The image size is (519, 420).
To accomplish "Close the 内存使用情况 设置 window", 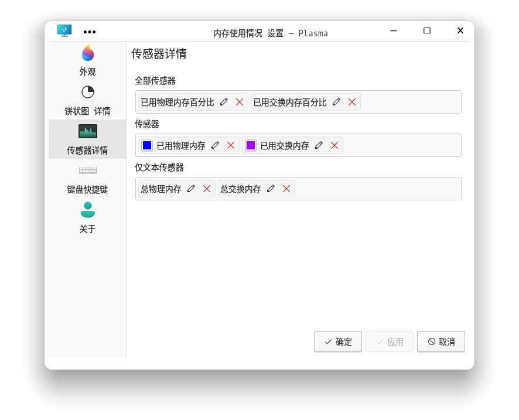I will click(x=460, y=30).
